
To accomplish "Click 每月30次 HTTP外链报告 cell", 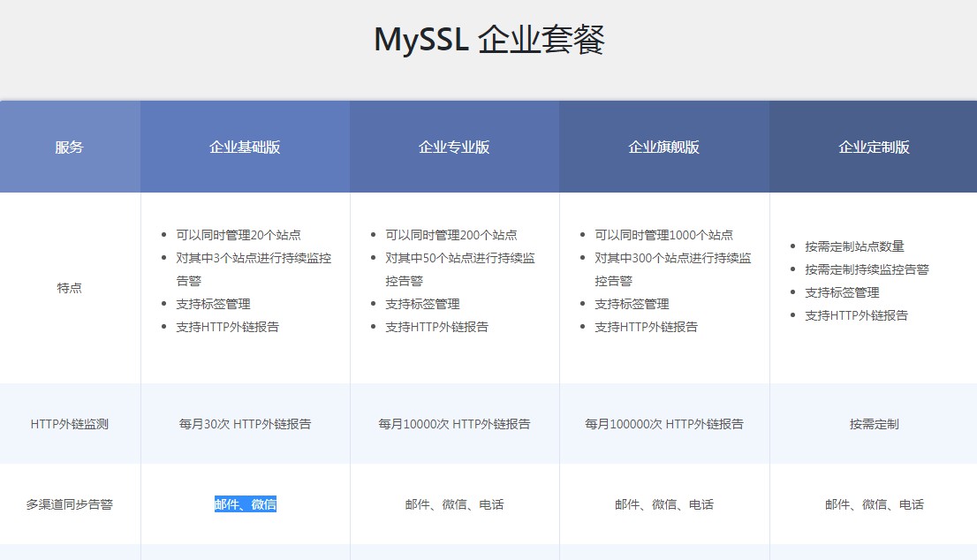I will point(245,424).
